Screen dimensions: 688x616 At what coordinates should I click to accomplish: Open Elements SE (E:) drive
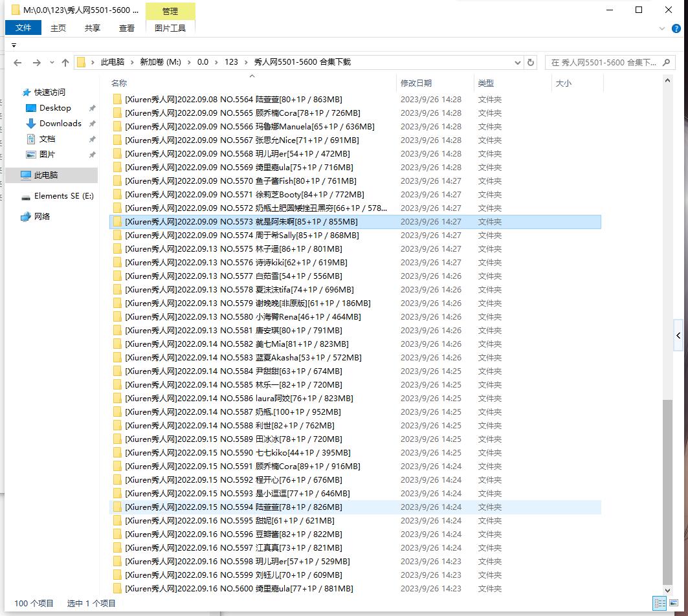click(x=63, y=195)
